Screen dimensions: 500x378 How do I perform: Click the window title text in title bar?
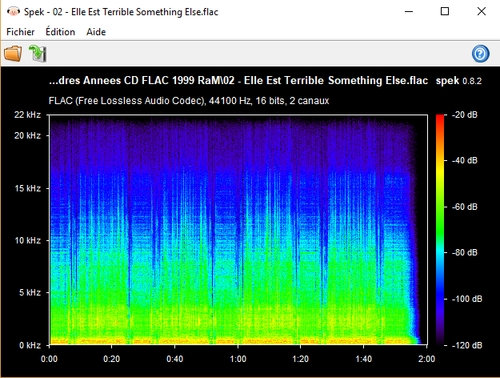click(x=121, y=12)
